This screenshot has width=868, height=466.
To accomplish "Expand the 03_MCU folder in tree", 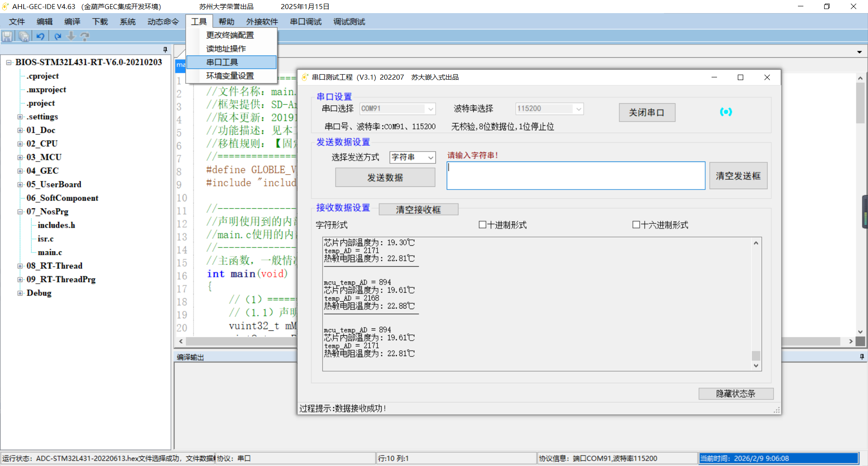I will point(20,157).
